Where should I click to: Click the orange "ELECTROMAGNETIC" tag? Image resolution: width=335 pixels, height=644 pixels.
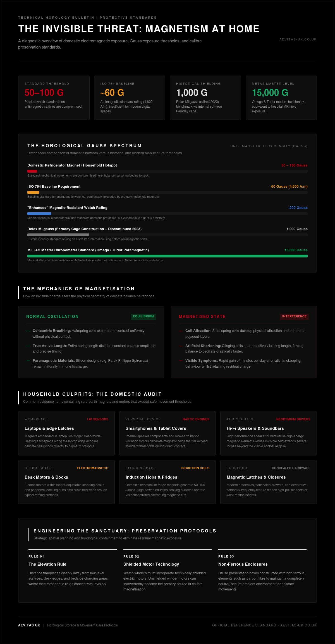pyautogui.click(x=93, y=468)
